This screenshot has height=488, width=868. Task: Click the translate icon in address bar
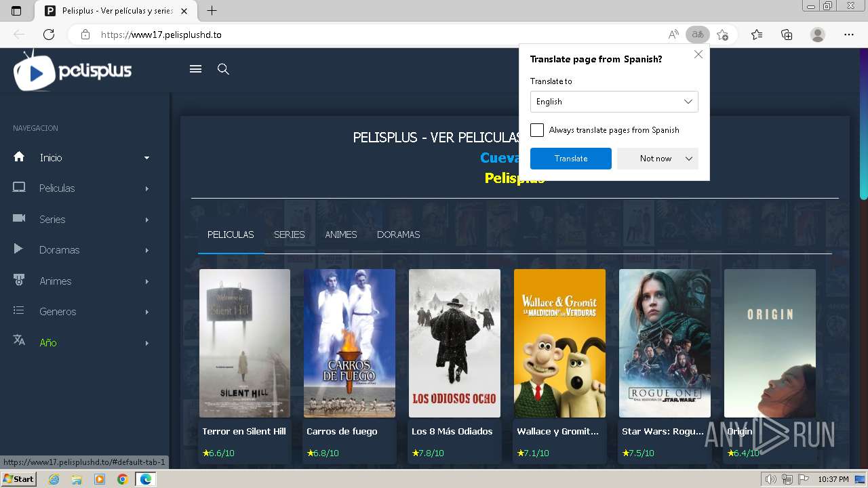697,35
